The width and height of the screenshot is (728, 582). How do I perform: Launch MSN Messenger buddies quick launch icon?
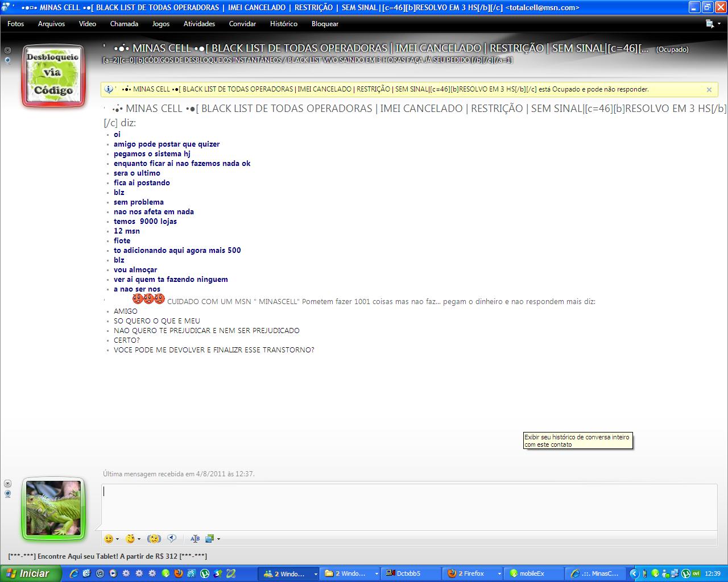coord(192,573)
